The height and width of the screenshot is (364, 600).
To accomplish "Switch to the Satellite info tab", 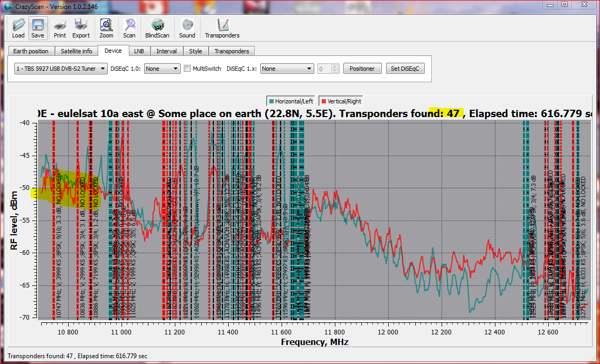I will (x=76, y=51).
